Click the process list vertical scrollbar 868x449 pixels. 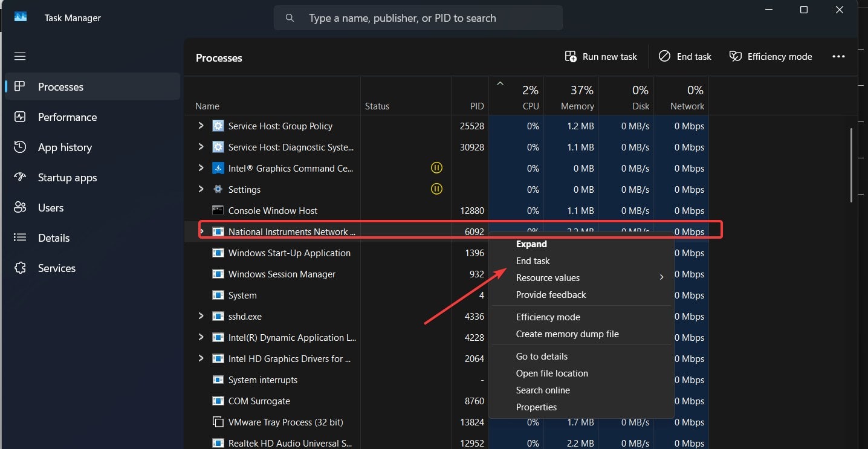pos(852,163)
